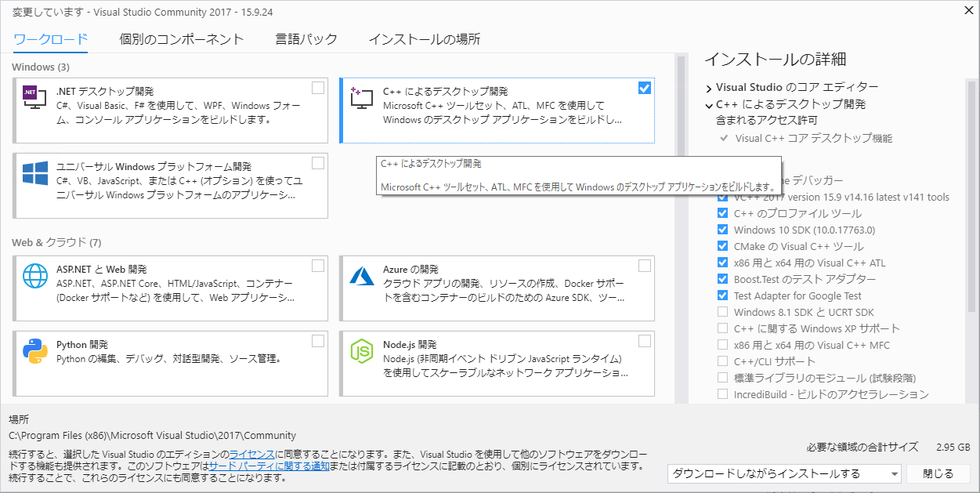Click the Node.js logo icon

[362, 351]
